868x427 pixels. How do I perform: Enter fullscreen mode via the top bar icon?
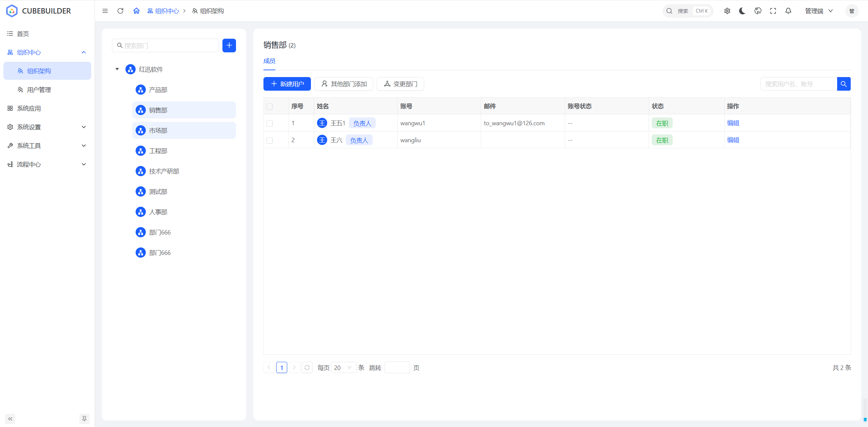(x=773, y=11)
